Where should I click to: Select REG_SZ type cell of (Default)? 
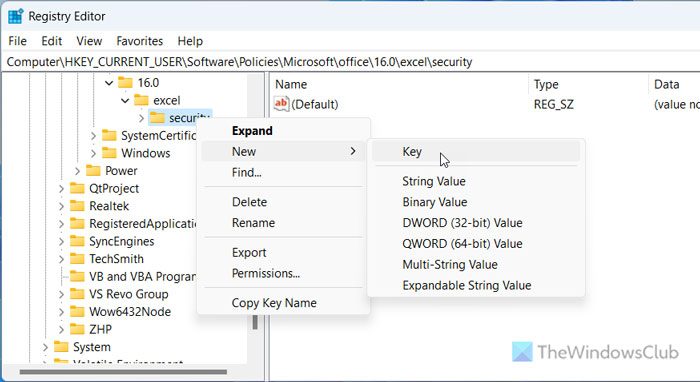coord(554,104)
